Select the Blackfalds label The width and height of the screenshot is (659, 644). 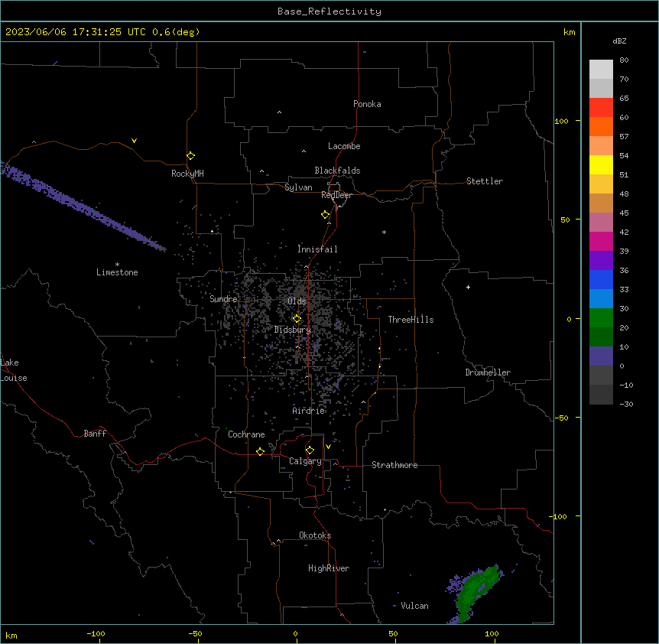(337, 171)
